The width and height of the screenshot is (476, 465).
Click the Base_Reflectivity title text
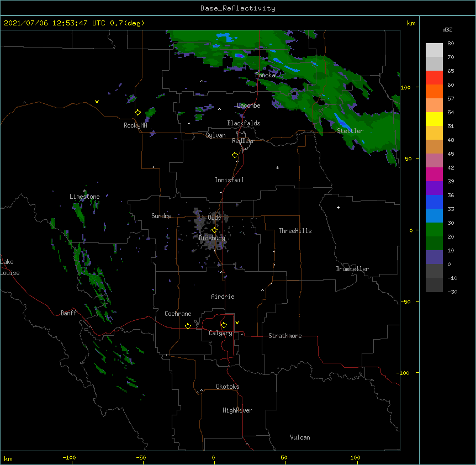pos(238,8)
